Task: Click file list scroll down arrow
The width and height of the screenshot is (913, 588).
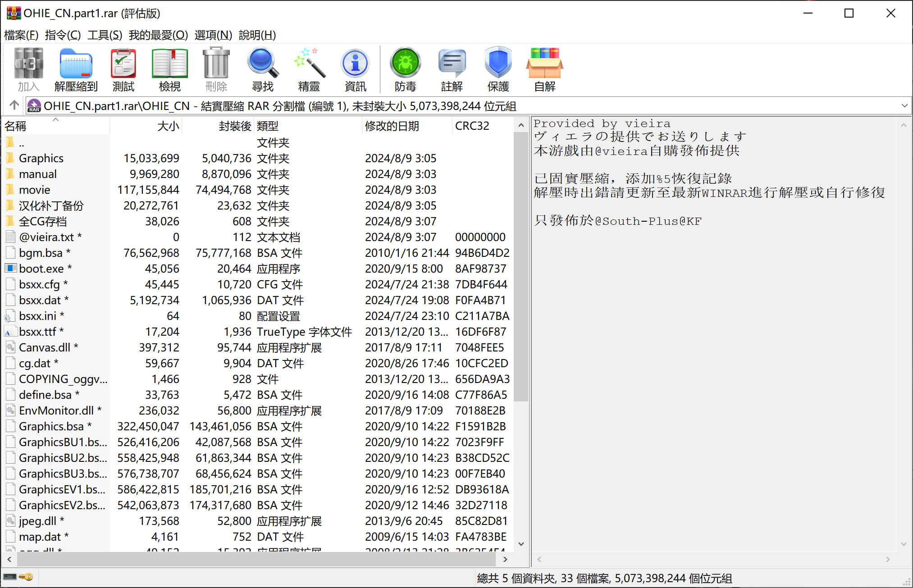Action: 521,544
